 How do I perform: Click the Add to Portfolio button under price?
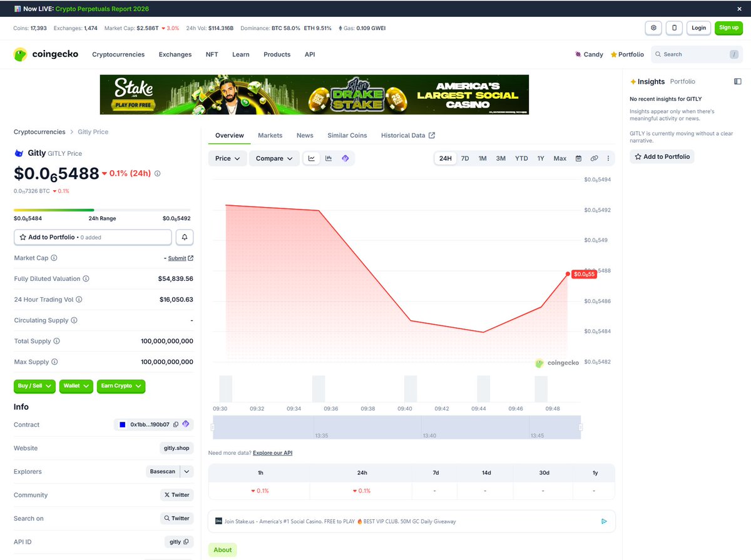pyautogui.click(x=93, y=237)
